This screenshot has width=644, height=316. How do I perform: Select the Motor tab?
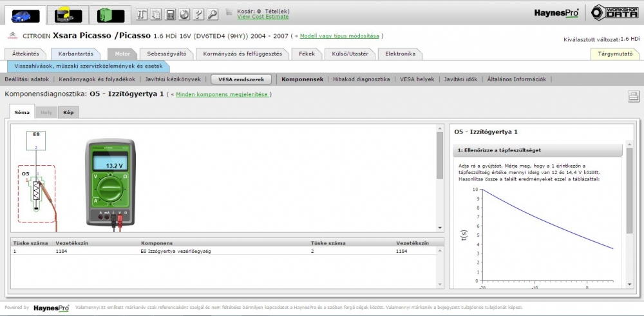tap(122, 54)
